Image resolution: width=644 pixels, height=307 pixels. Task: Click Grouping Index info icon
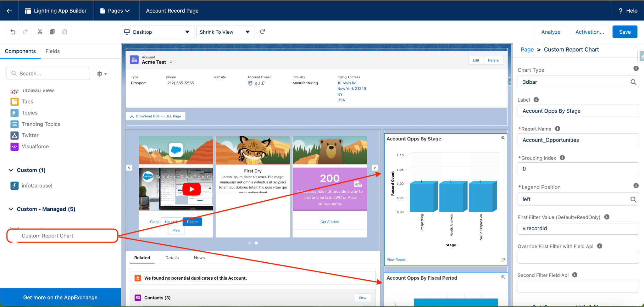click(x=562, y=158)
